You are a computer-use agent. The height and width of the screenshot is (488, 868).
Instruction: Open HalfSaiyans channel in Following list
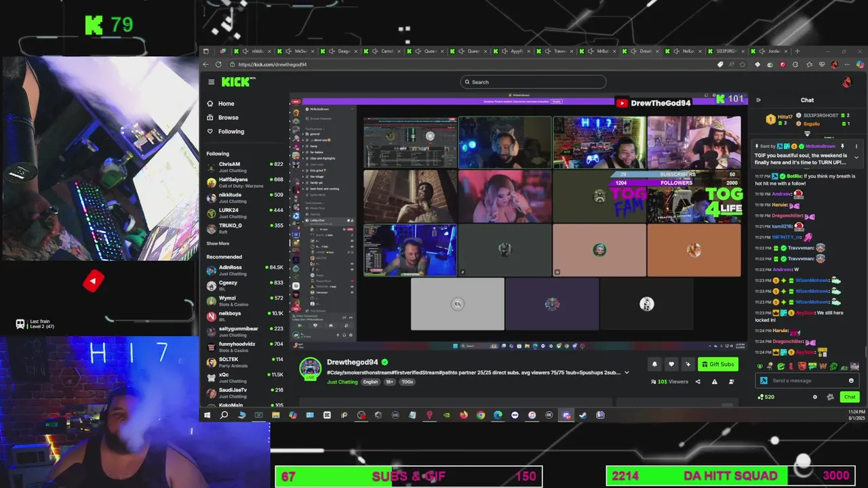(245, 182)
